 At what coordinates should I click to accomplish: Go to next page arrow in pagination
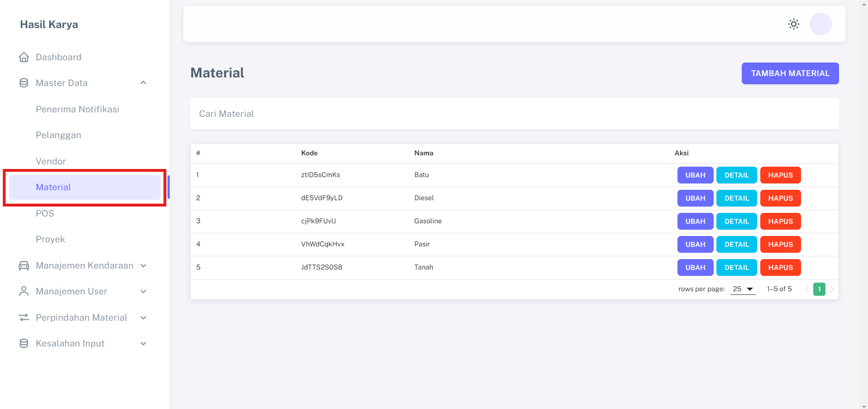click(832, 289)
